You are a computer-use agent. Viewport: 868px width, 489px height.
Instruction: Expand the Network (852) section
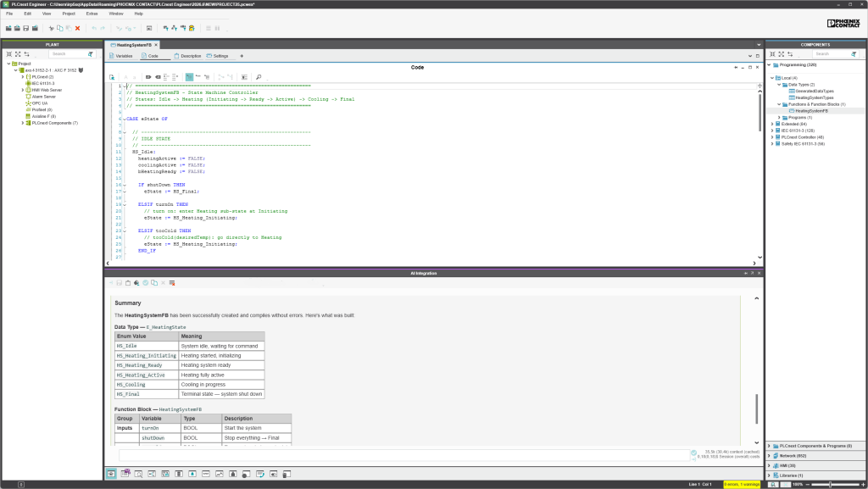769,456
